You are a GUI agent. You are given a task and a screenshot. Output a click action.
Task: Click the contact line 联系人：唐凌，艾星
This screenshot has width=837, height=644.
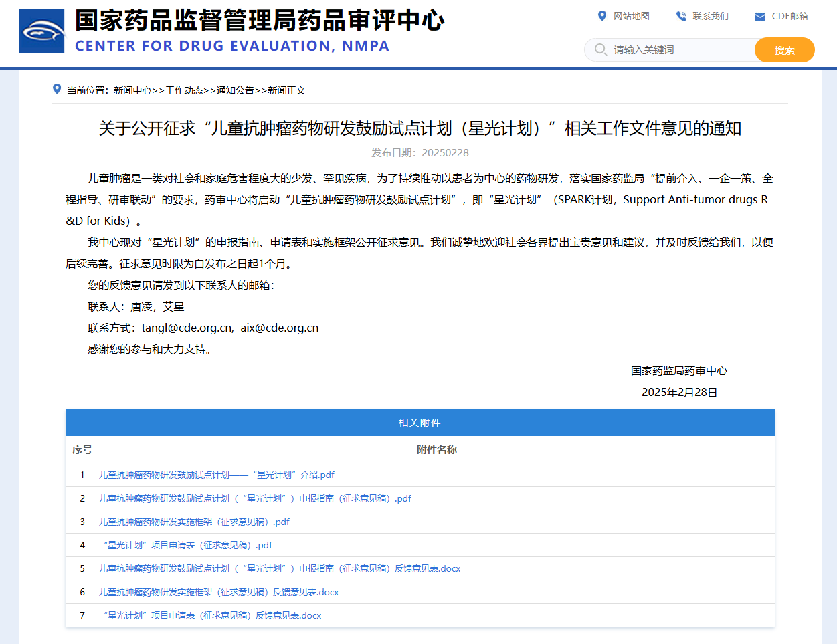click(136, 306)
